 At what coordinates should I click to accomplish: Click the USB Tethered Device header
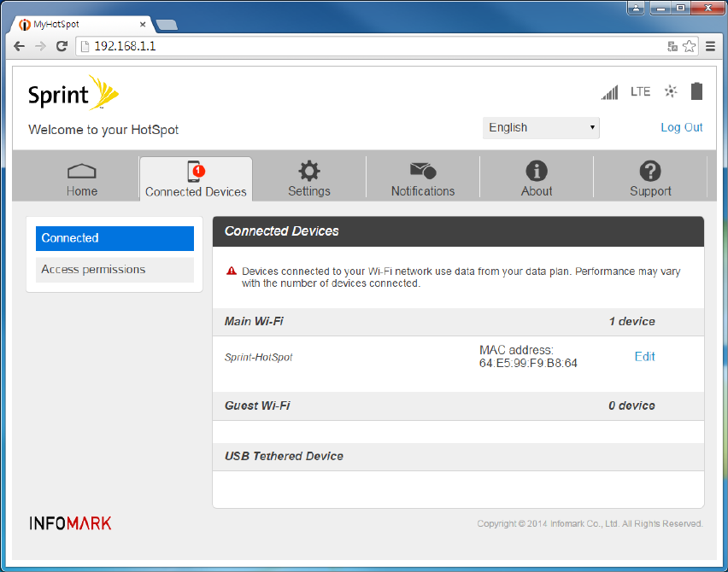(458, 457)
